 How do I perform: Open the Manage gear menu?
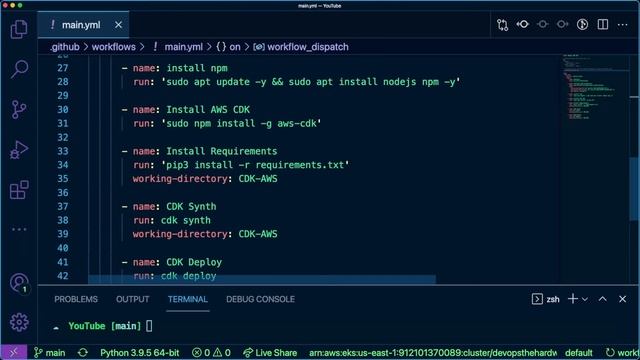click(x=19, y=322)
